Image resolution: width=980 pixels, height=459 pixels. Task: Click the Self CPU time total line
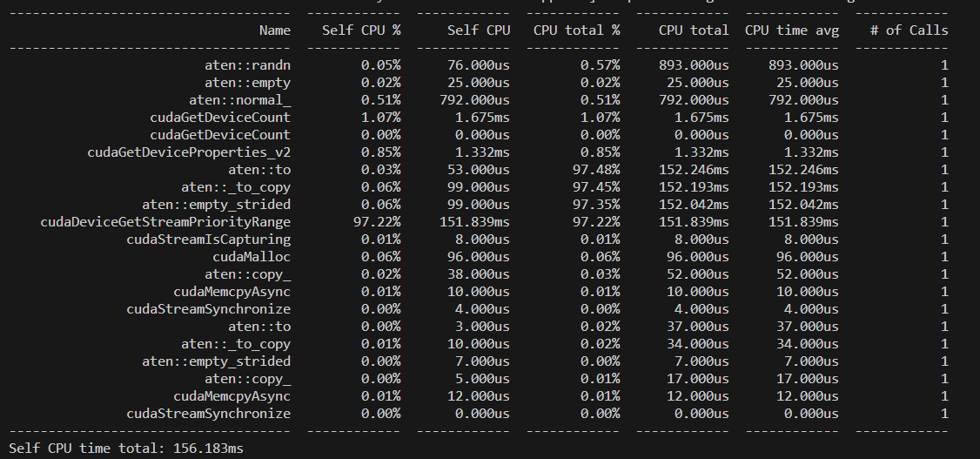click(126, 448)
